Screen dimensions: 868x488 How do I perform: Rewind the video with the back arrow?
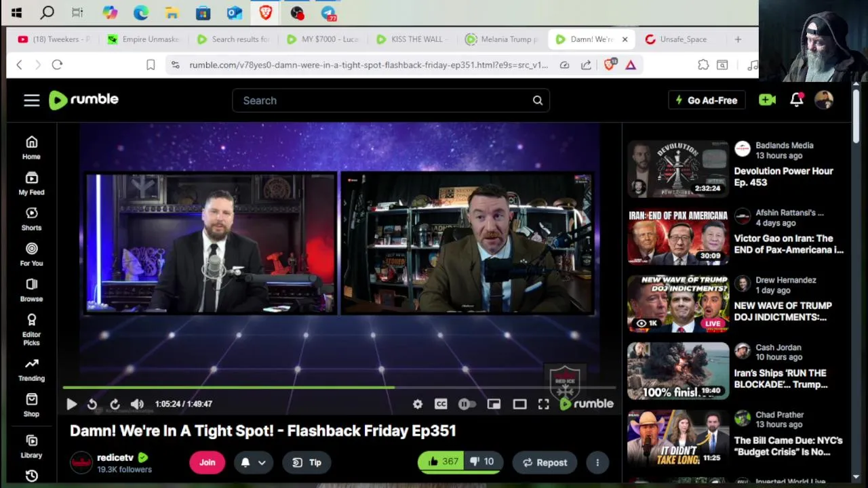[x=92, y=404]
